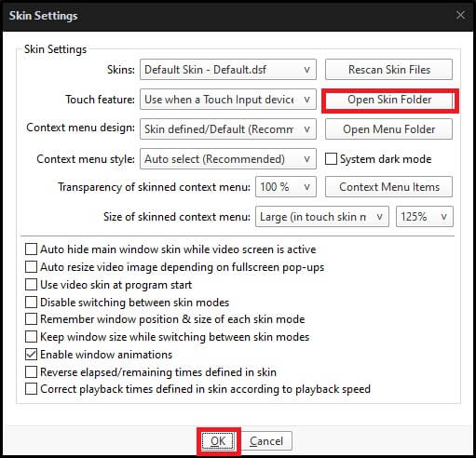Expand the Touch feature dropdown
Screen dimensions: 476x458
coord(228,100)
